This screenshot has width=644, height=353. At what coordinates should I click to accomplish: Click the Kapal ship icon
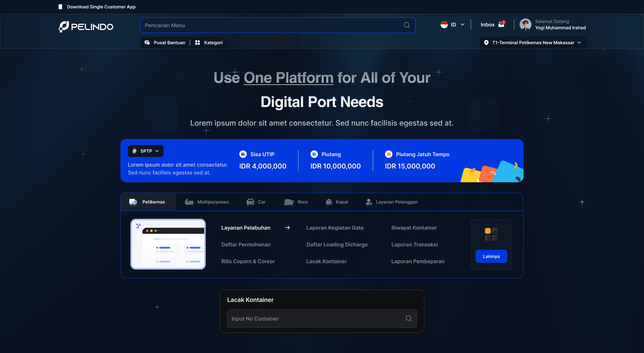click(x=329, y=202)
